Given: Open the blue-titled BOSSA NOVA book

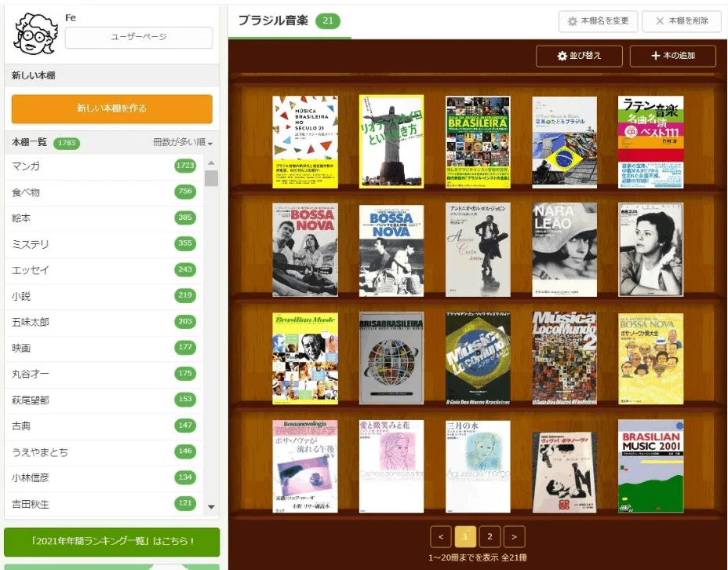Looking at the screenshot, I should 391,251.
